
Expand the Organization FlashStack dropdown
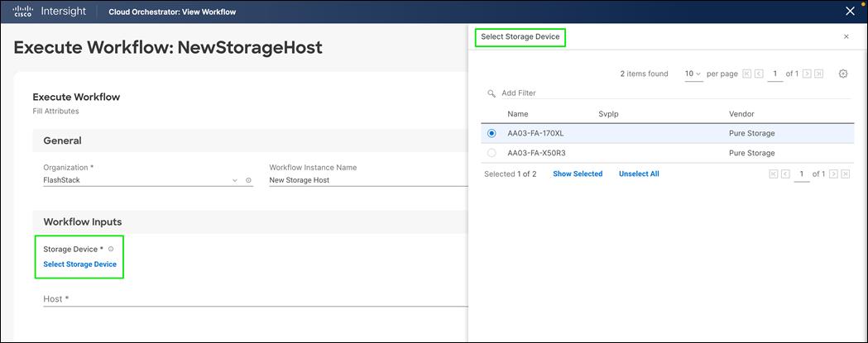pyautogui.click(x=235, y=179)
